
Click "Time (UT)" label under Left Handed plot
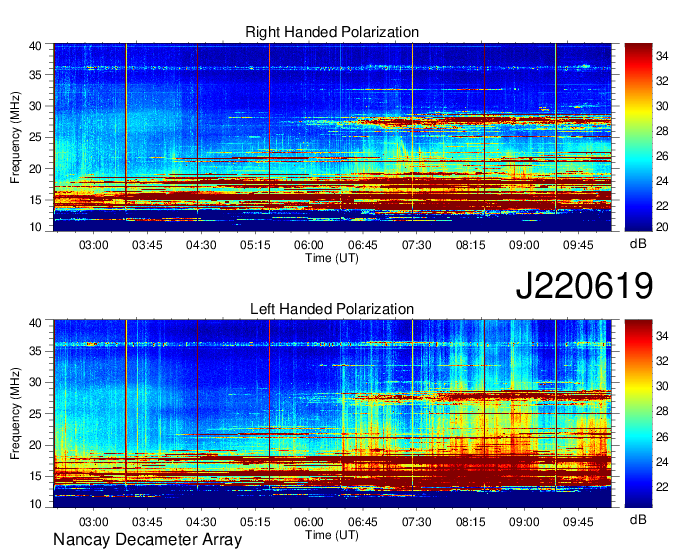point(332,535)
